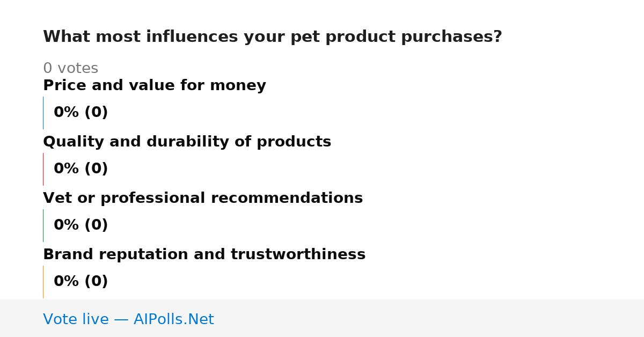Screen dimensions: 644x337
Task: Click the orange result bar for Brand reputation
Action: click(43, 282)
